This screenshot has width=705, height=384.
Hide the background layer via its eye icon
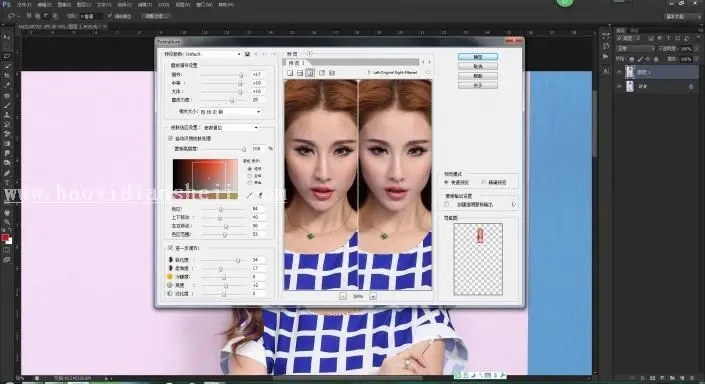[619, 86]
